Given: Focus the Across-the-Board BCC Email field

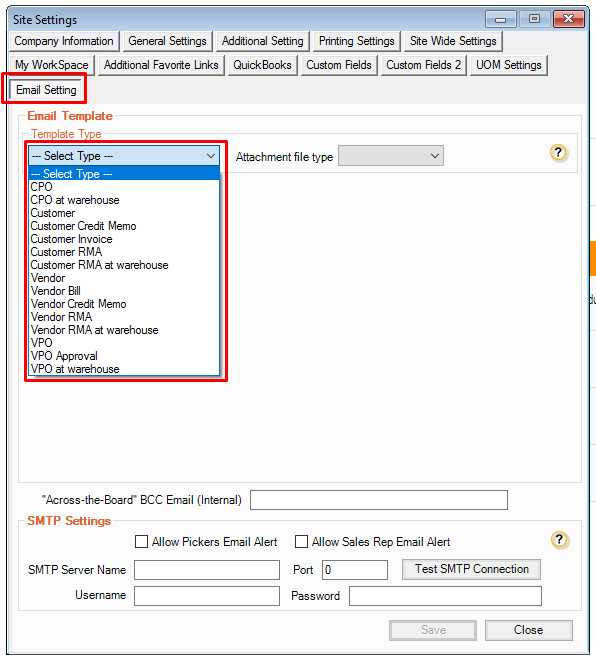Looking at the screenshot, I should pos(379,500).
